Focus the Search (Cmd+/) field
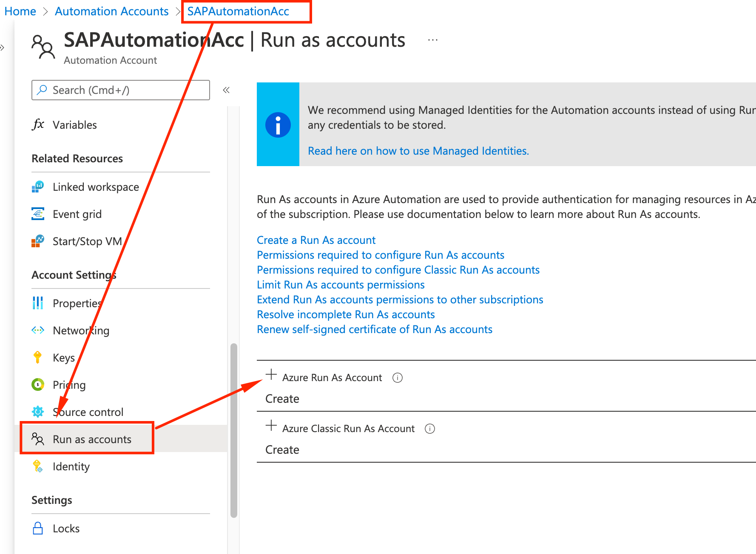This screenshot has width=756, height=554. [x=121, y=90]
